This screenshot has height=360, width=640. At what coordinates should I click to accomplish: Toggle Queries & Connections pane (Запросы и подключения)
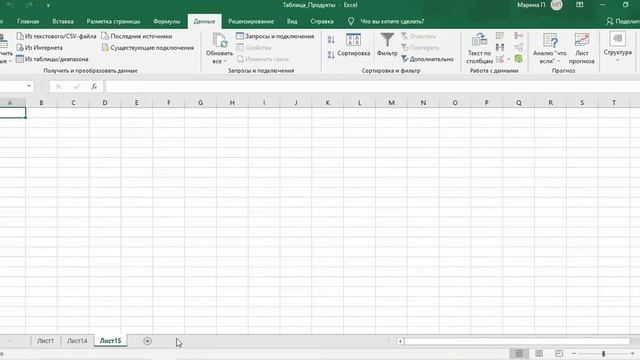[275, 36]
